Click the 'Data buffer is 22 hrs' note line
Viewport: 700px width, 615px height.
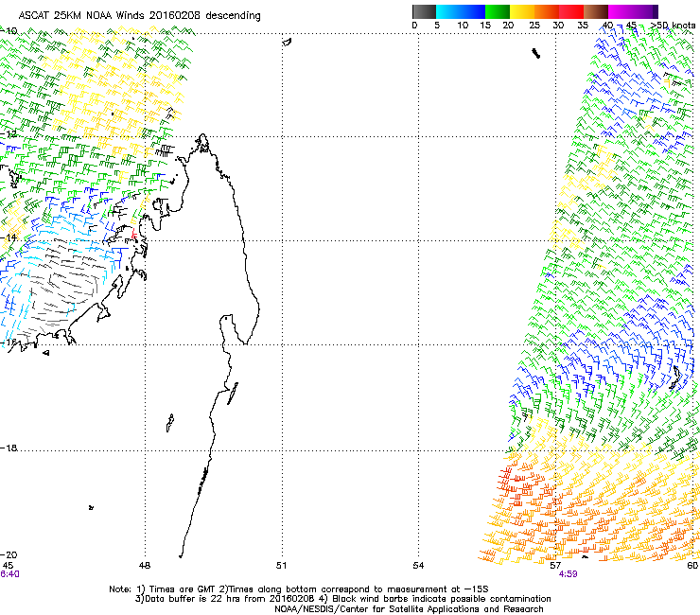pyautogui.click(x=342, y=599)
